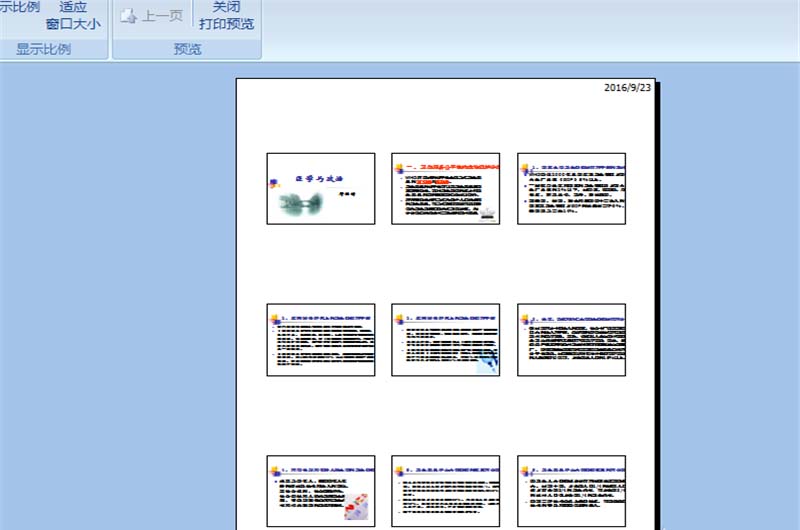Image resolution: width=800 pixels, height=530 pixels.
Task: Click the red-pink picture in seventh slide
Action: (356, 509)
